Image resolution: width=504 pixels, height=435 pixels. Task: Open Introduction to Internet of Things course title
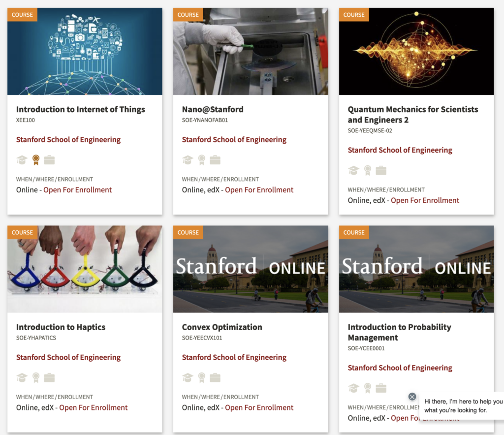[x=81, y=109]
